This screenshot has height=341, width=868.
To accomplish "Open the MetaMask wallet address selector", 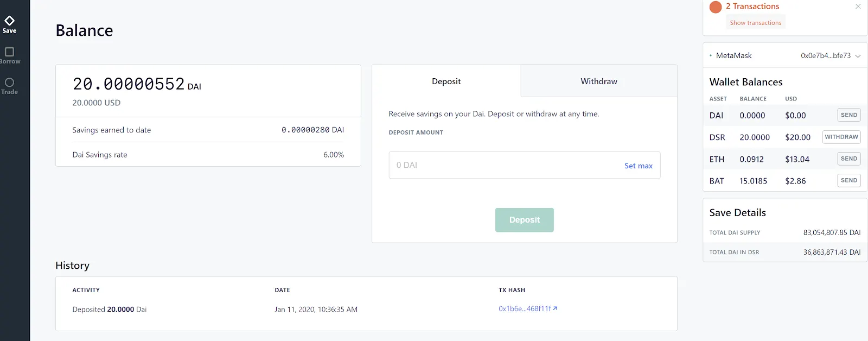I will (825, 55).
